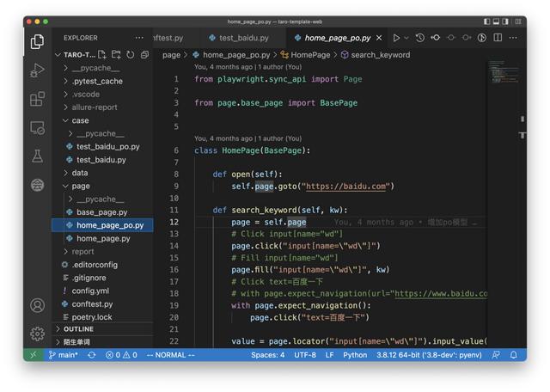Click the main branch in status bar
The width and height of the screenshot is (550, 392).
coord(63,355)
